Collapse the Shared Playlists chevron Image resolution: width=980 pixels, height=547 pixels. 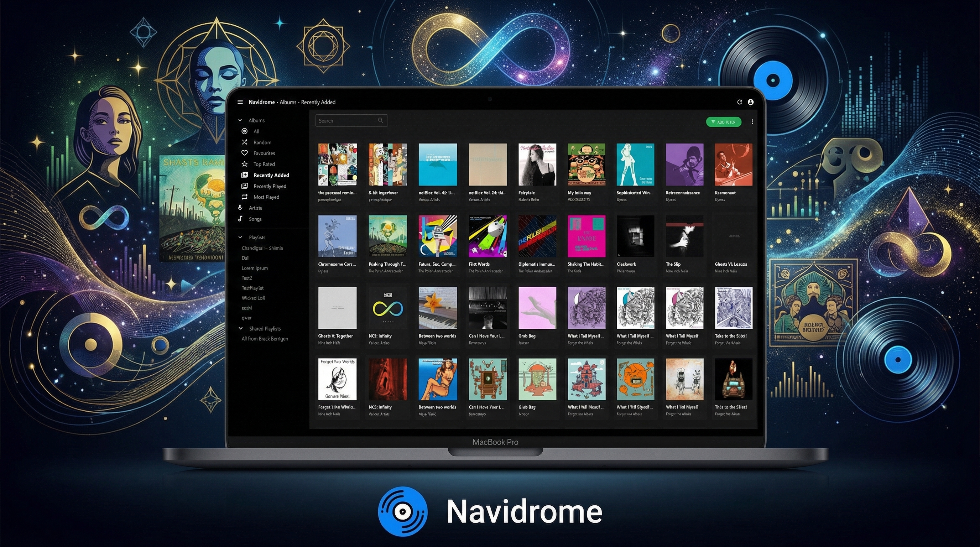click(x=240, y=328)
